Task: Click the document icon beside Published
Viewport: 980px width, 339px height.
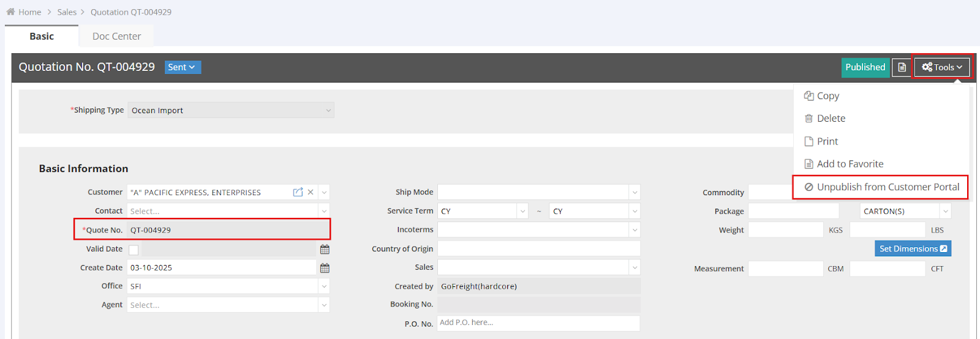Action: click(x=902, y=67)
